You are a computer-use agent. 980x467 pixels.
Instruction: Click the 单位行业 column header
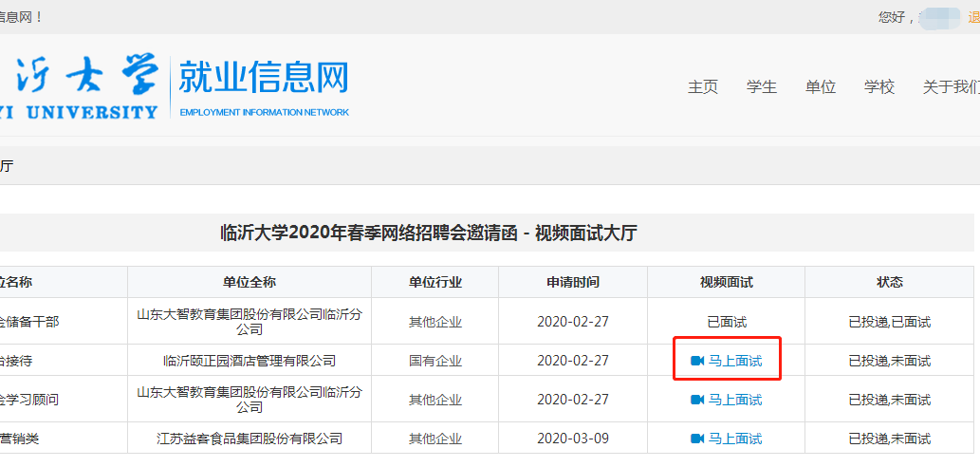click(x=435, y=282)
